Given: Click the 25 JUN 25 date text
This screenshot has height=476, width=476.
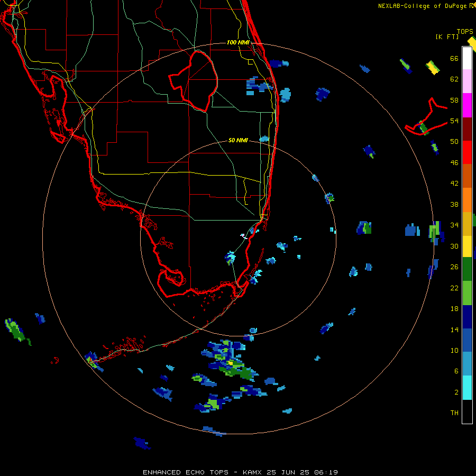Looking at the screenshot, I should 288,472.
